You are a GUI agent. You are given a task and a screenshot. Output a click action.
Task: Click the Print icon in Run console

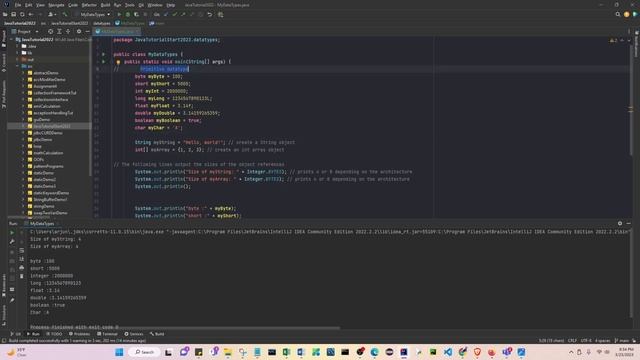coord(22,268)
